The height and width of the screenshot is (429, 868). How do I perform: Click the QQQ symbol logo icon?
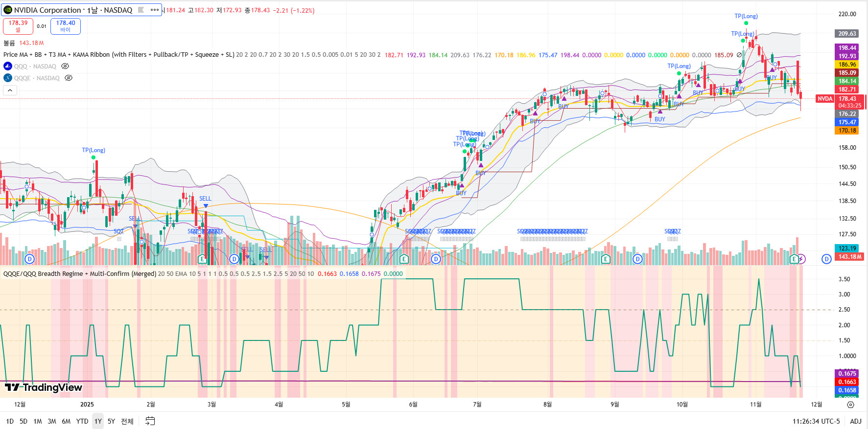[x=8, y=66]
